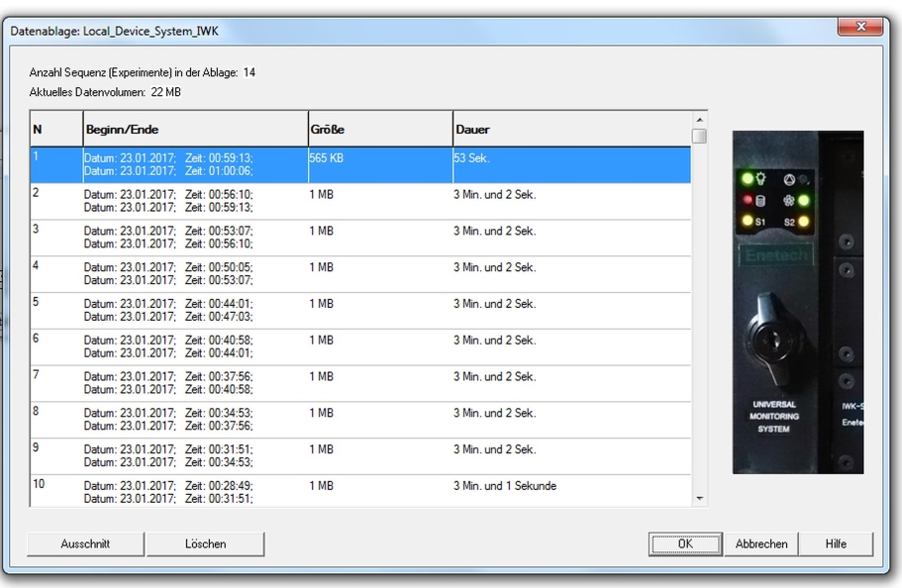
Task: Cancel using the Abbrechen button
Action: tap(761, 543)
